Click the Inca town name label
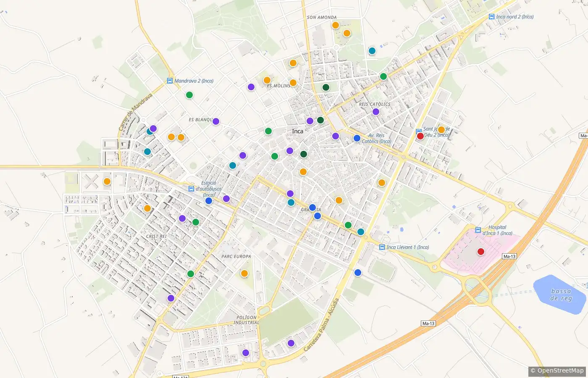The width and height of the screenshot is (588, 378). (297, 131)
